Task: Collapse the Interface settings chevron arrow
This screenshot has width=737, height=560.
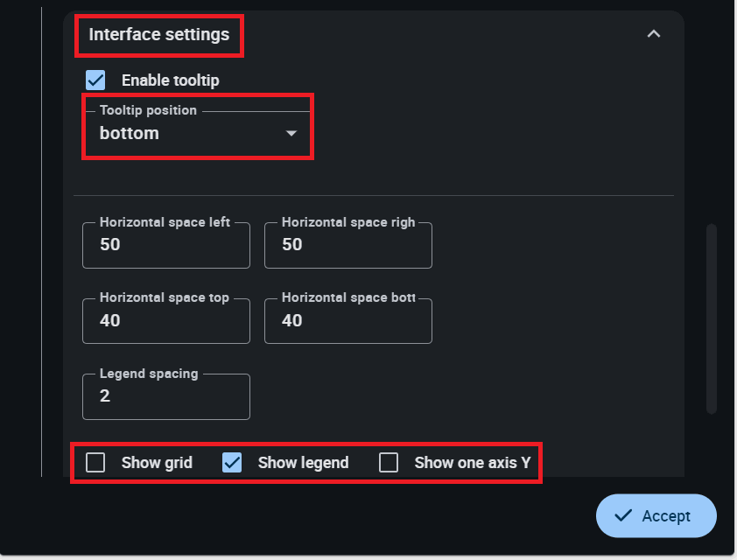Action: coord(653,34)
